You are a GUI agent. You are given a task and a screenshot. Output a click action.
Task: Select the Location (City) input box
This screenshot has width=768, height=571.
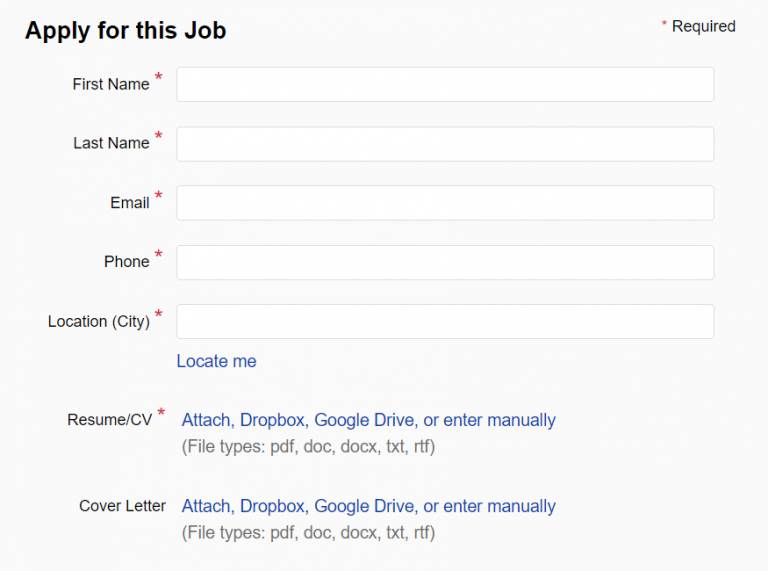click(445, 322)
